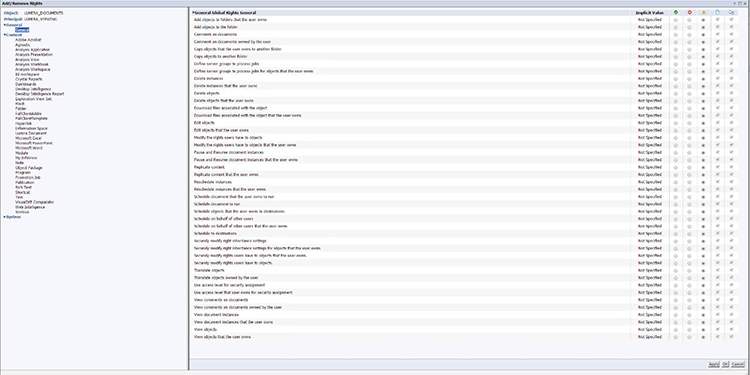Select Object Package in the Content tree
This screenshot has width=750, height=375.
28,168
